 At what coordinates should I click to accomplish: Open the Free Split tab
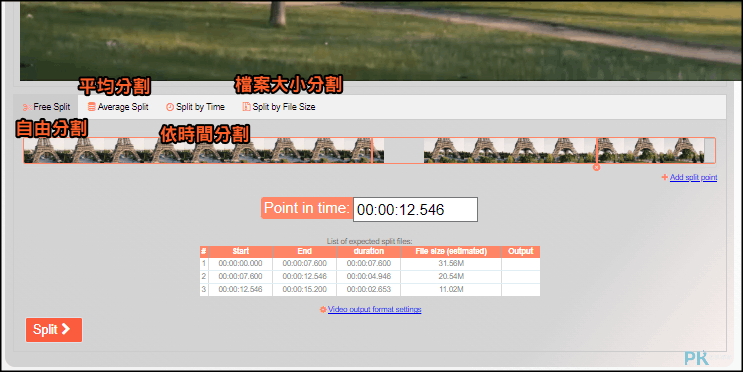point(46,107)
